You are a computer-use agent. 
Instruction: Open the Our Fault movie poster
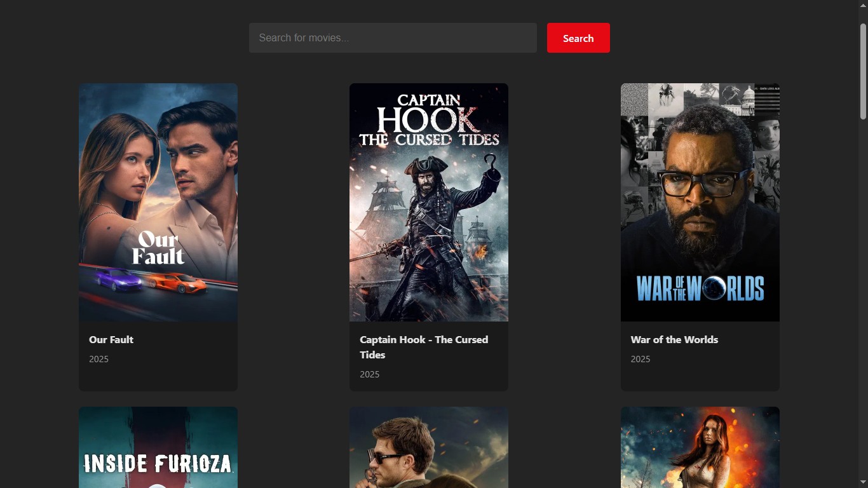coord(158,202)
